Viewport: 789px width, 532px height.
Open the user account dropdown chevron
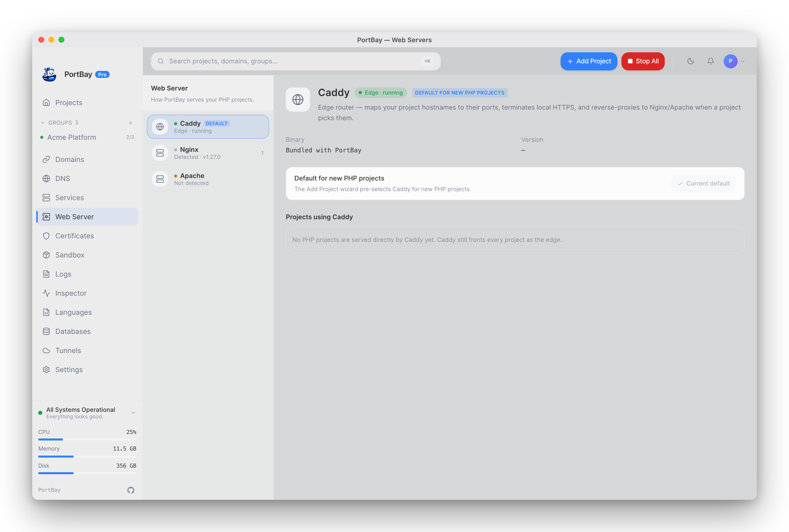(742, 61)
